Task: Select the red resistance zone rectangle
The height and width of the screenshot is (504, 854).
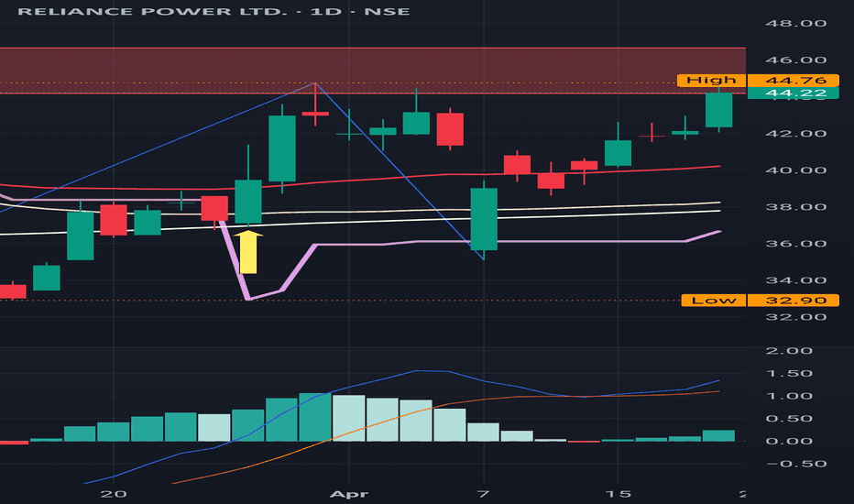Action: 373,71
